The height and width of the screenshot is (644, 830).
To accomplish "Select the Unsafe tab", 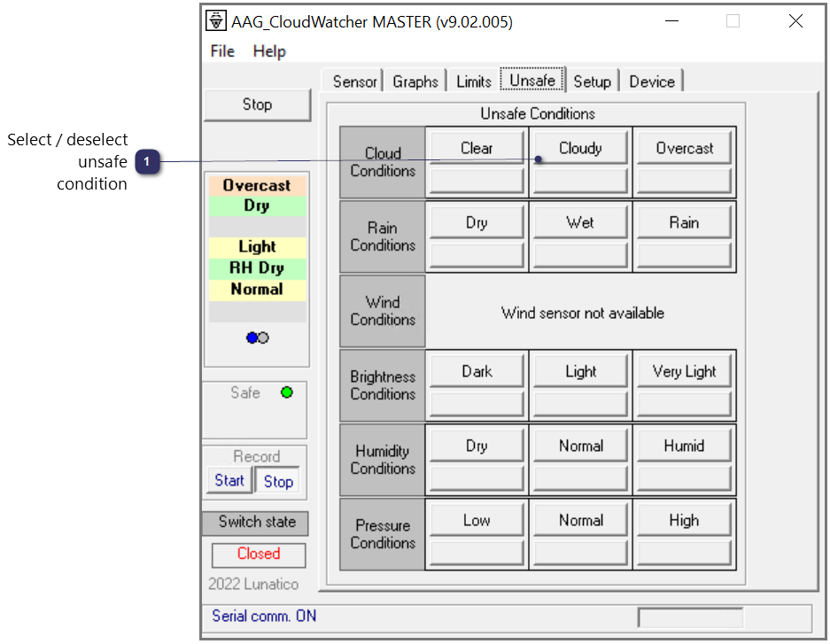I will click(x=532, y=81).
